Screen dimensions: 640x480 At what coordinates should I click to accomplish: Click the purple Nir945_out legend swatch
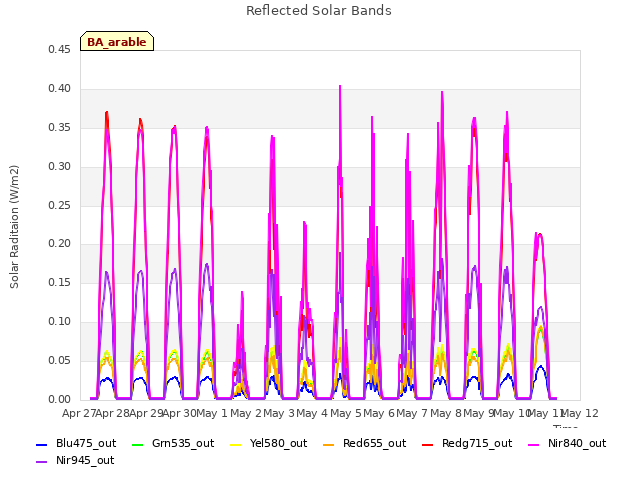(42, 462)
